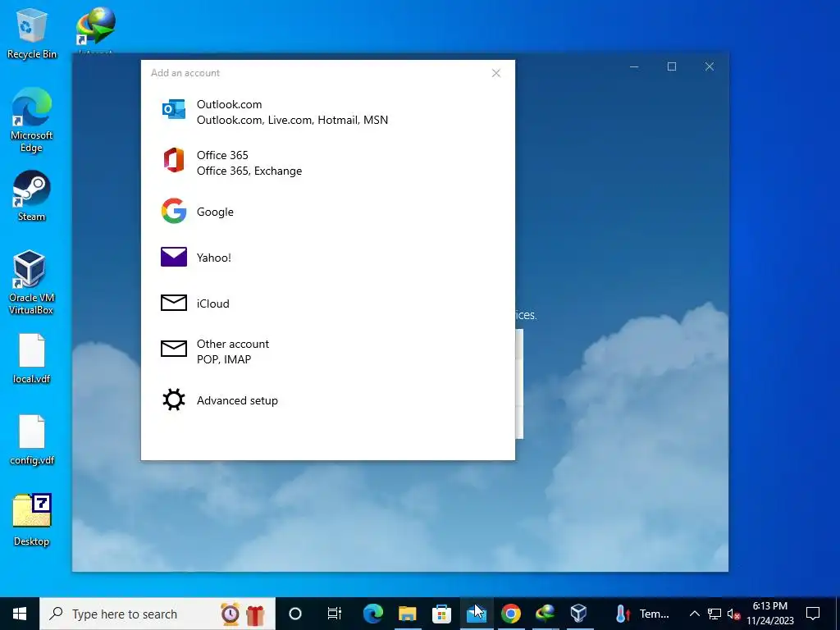The width and height of the screenshot is (840, 630).
Task: Open Recycle Bin on the desktop
Action: (x=32, y=33)
